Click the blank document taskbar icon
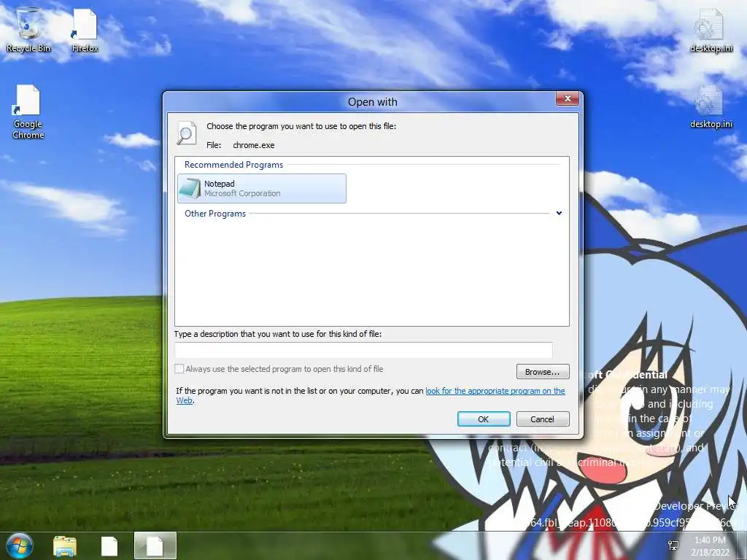The height and width of the screenshot is (560, 747). click(109, 546)
